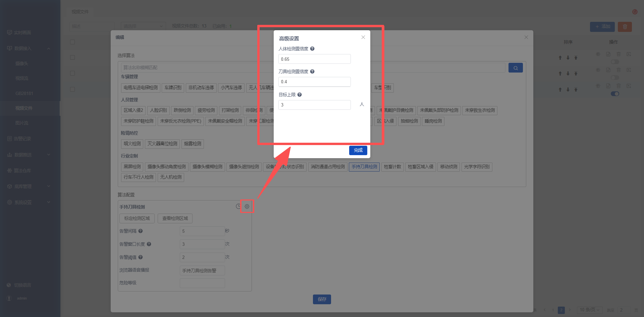Open 摄像头 in the sidebar
The image size is (644, 317).
22,63
